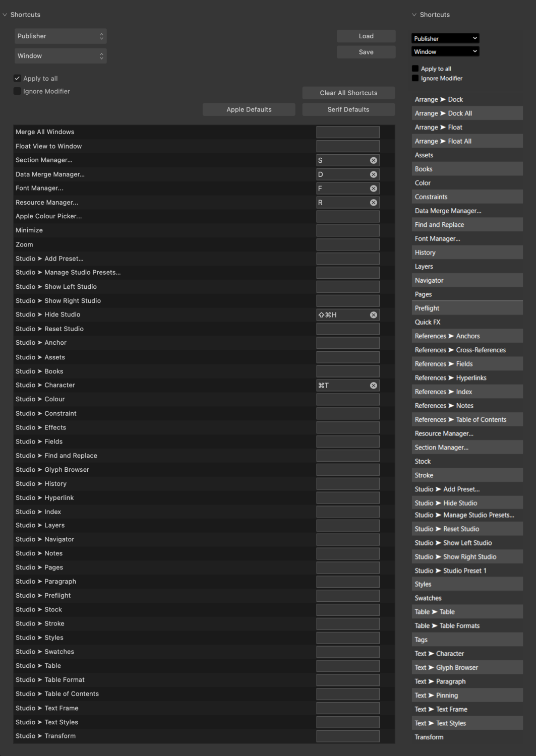Check Apply to all in the right panel

tap(415, 68)
